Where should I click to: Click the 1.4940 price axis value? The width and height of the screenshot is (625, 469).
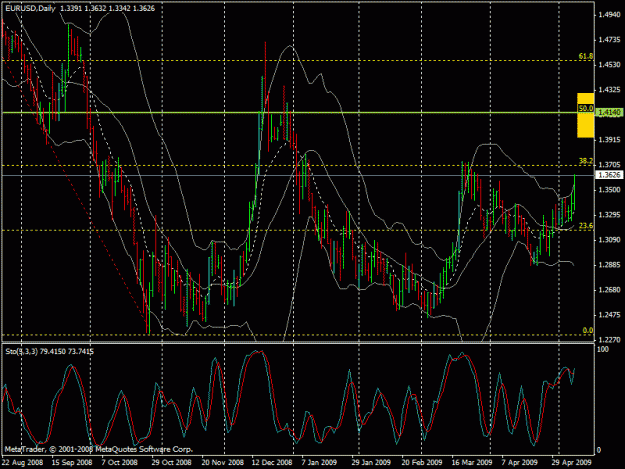[x=609, y=15]
